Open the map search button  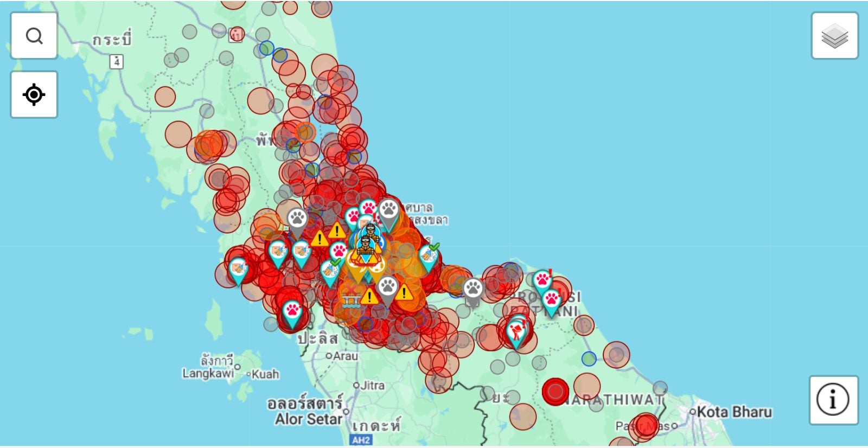click(34, 36)
